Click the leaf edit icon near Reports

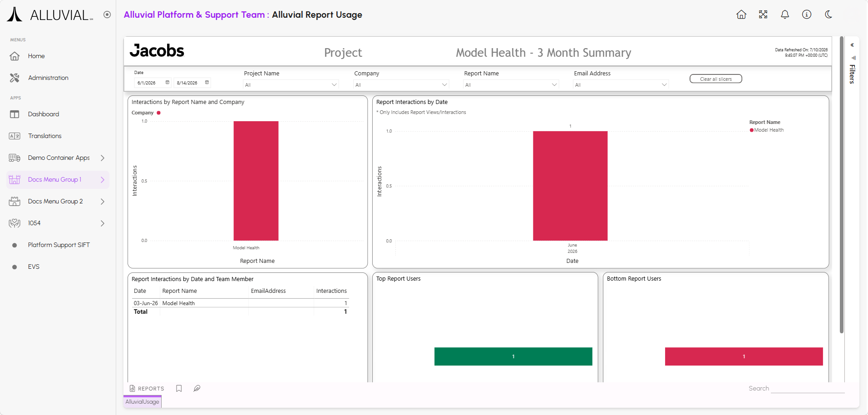197,388
